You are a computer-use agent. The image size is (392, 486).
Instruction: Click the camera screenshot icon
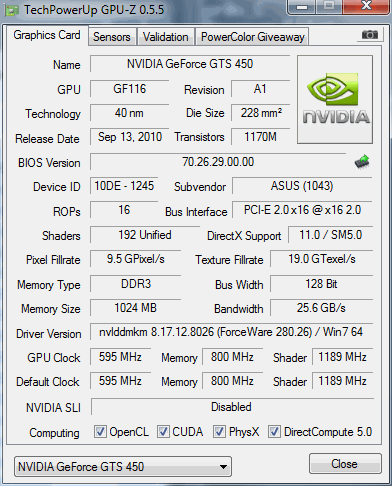tap(370, 35)
